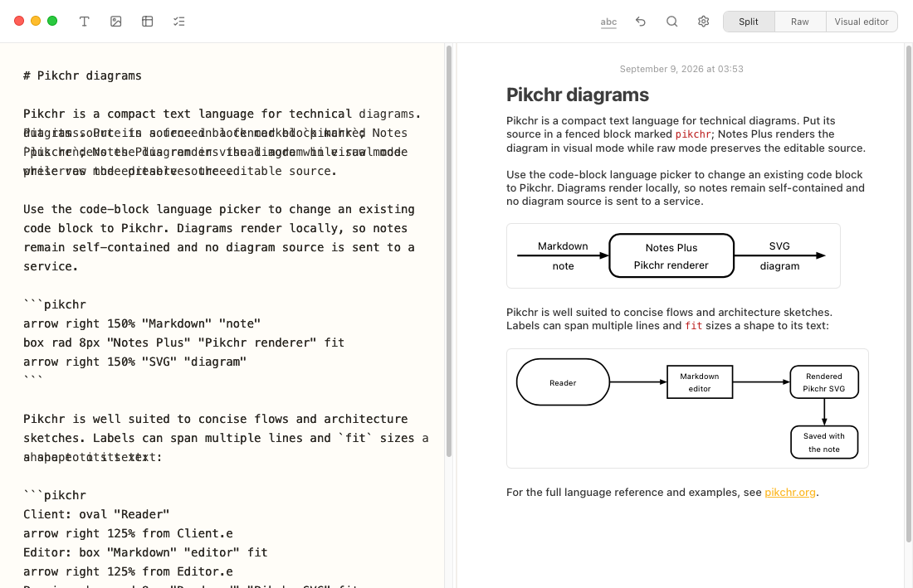This screenshot has height=588, width=913.
Task: Switch to Raw view mode
Action: (x=799, y=22)
